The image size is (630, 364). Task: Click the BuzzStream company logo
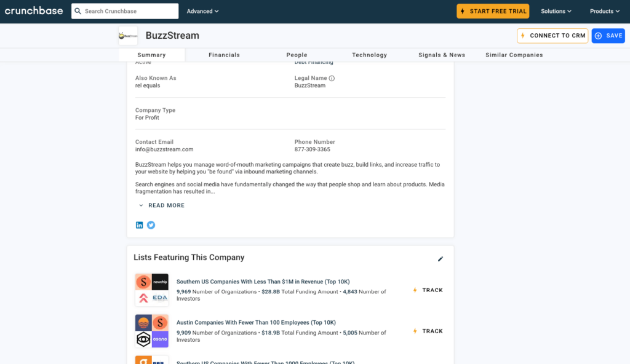click(127, 36)
